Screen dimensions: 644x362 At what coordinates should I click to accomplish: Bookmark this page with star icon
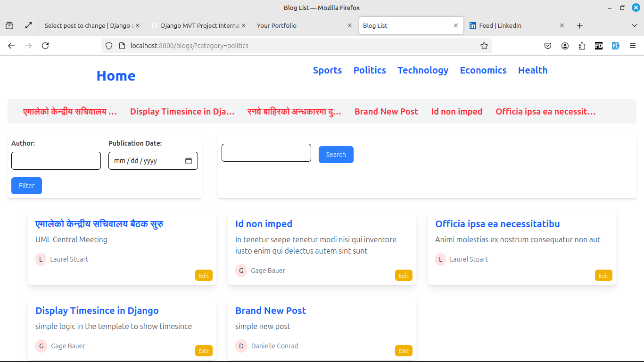click(484, 46)
